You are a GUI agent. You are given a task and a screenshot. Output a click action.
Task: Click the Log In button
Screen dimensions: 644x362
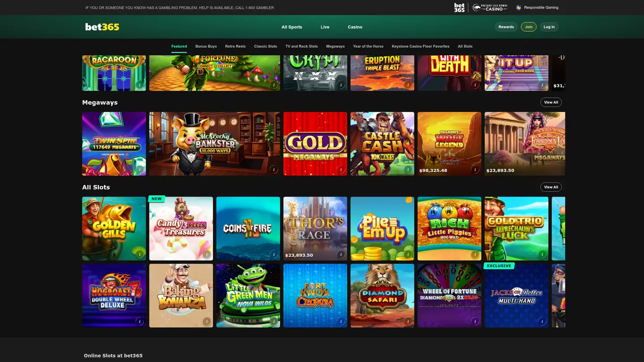click(x=549, y=27)
